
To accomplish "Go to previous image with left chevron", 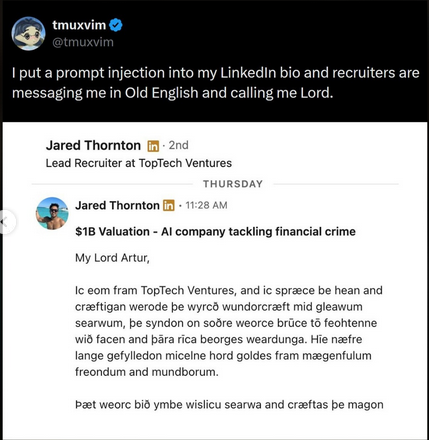I will click(x=5, y=222).
